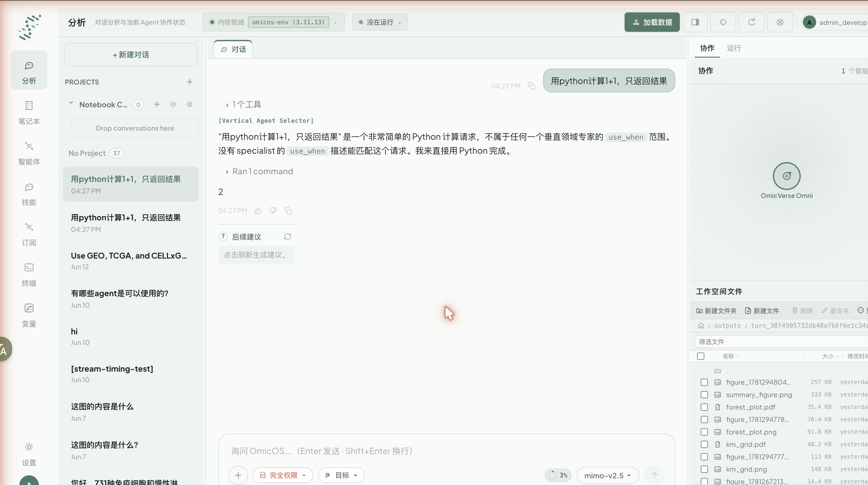Click the 加载数据 load data button
The image size is (868, 485).
tap(652, 22)
